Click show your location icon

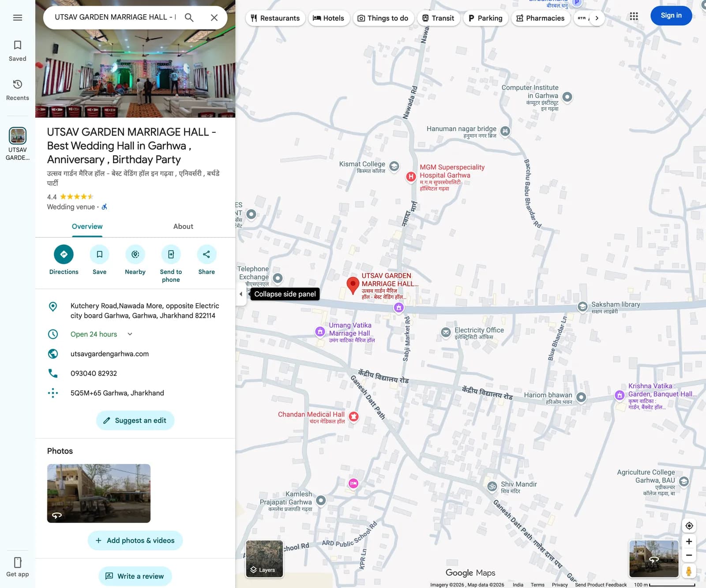[x=689, y=526]
